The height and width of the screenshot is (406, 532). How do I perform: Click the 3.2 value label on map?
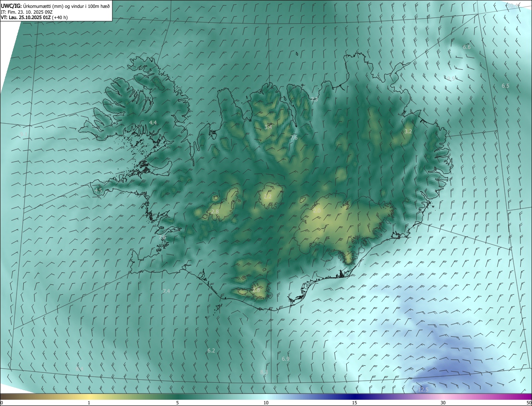408,132
